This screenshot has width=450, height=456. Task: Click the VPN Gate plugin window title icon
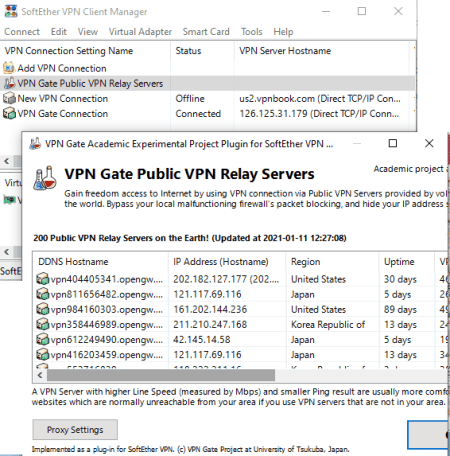pyautogui.click(x=35, y=144)
